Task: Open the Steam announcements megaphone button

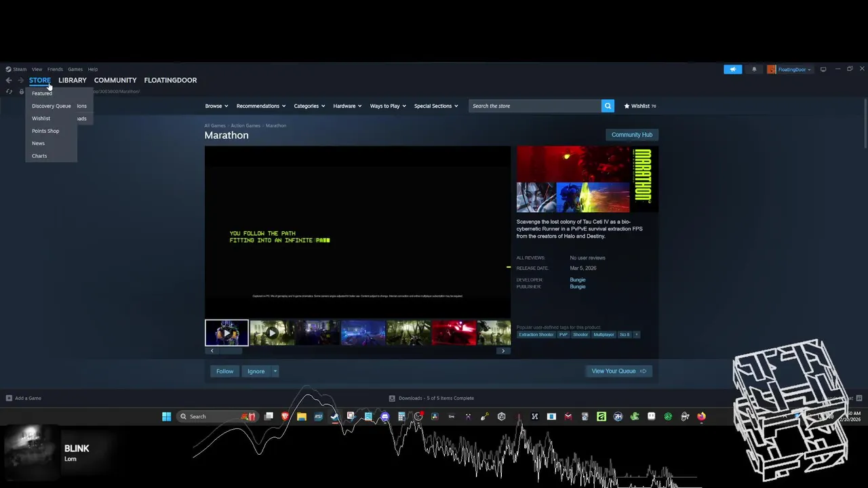Action: [x=732, y=69]
